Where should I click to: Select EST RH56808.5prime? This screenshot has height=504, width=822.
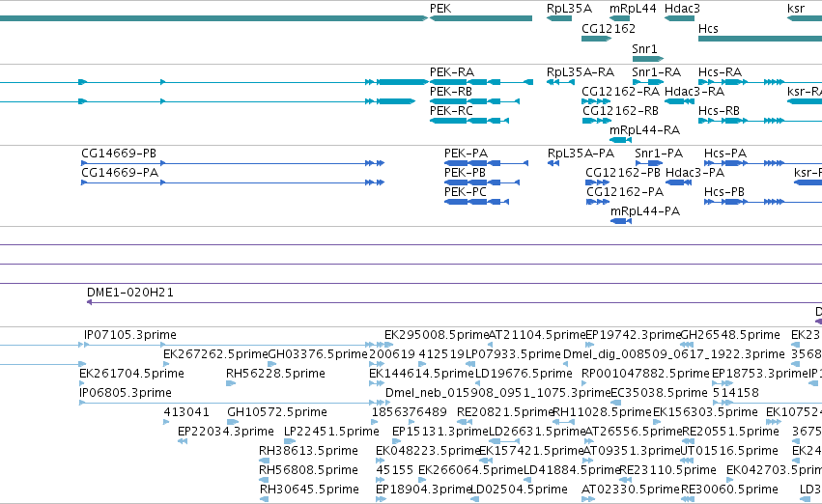coord(308,470)
